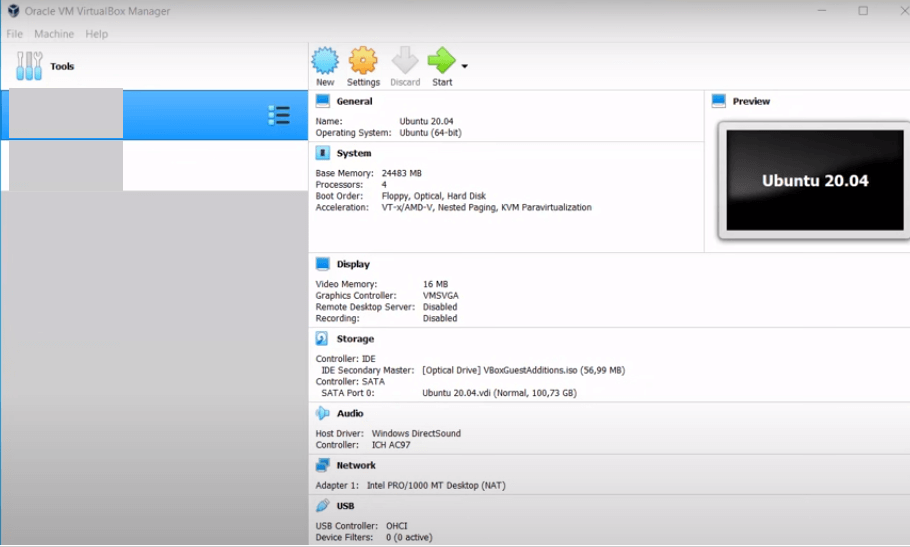This screenshot has height=547, width=910.
Task: Open the Audio settings heading link
Action: (350, 413)
